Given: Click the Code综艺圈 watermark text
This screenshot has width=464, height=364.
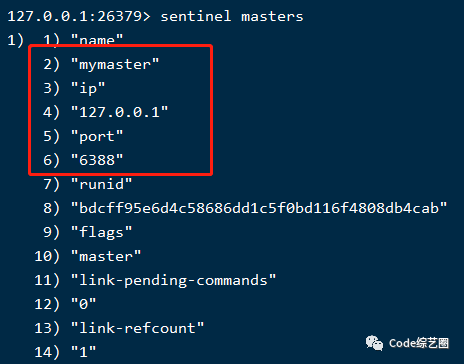Looking at the screenshot, I should [x=419, y=343].
